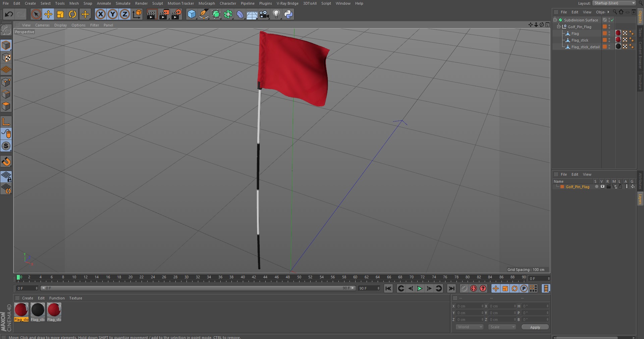This screenshot has width=644, height=339.
Task: Click the timeline range slider bar
Action: (198, 288)
